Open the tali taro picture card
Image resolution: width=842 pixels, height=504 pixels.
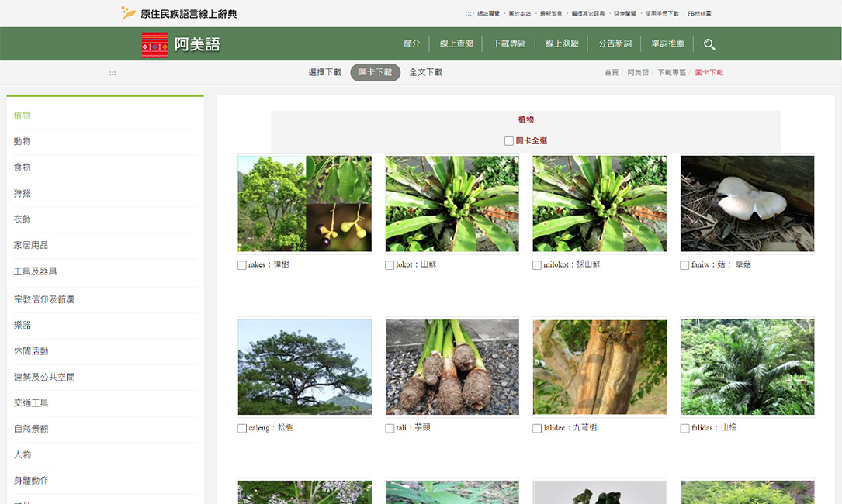coord(452,367)
